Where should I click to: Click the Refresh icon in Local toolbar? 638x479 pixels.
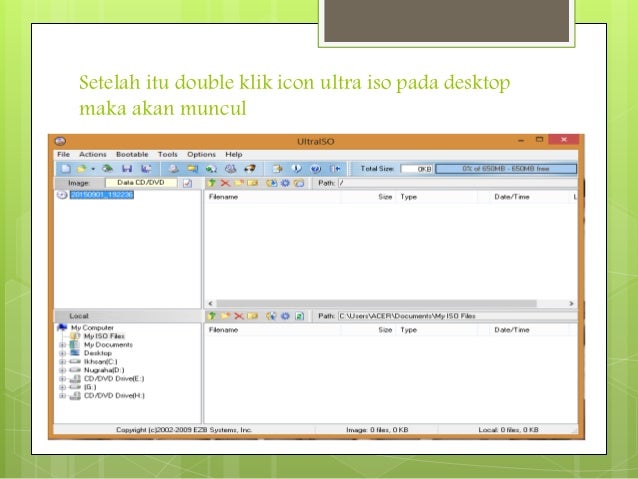[x=299, y=316]
